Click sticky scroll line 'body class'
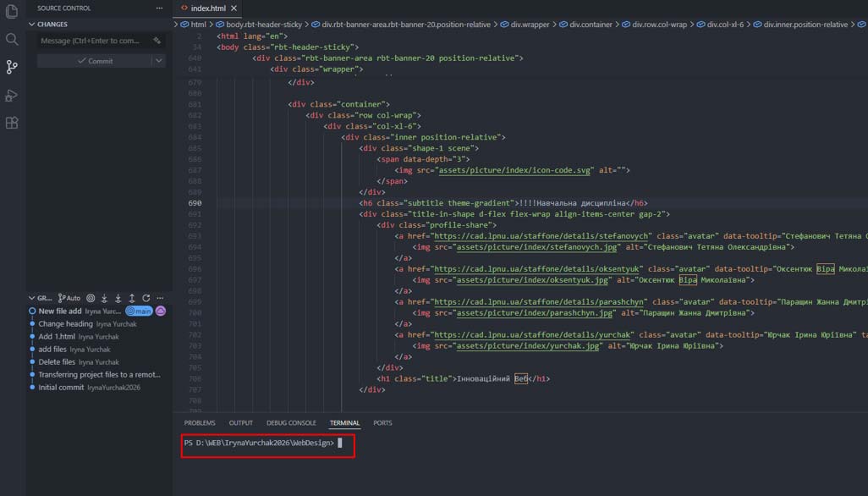 [288, 47]
